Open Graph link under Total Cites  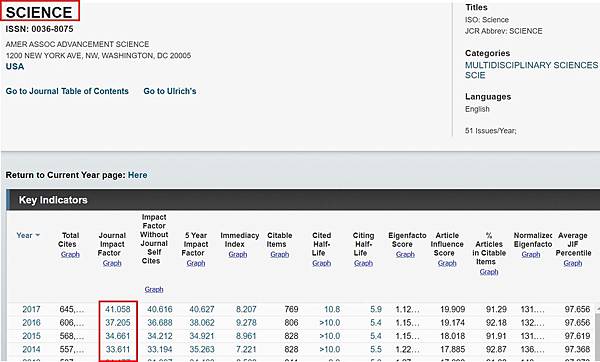point(70,254)
